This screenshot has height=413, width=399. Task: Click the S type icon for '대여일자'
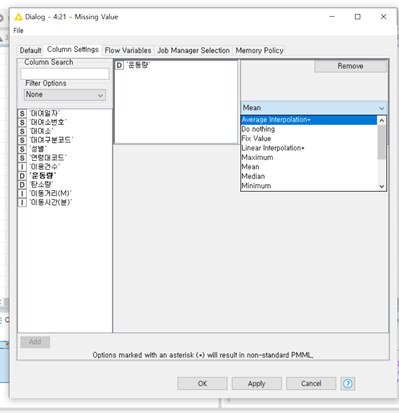pyautogui.click(x=22, y=113)
